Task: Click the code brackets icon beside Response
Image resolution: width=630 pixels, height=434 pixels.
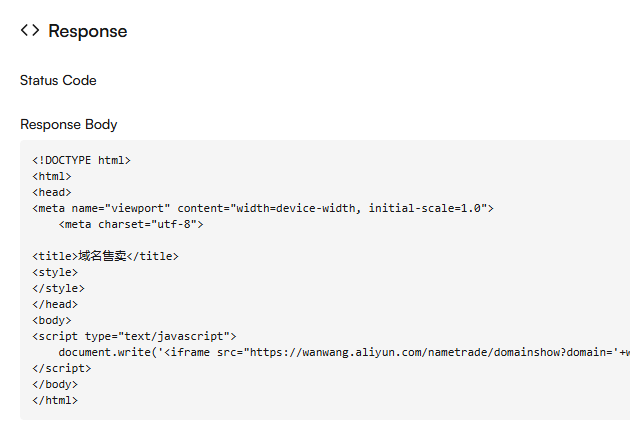Action: coord(30,31)
